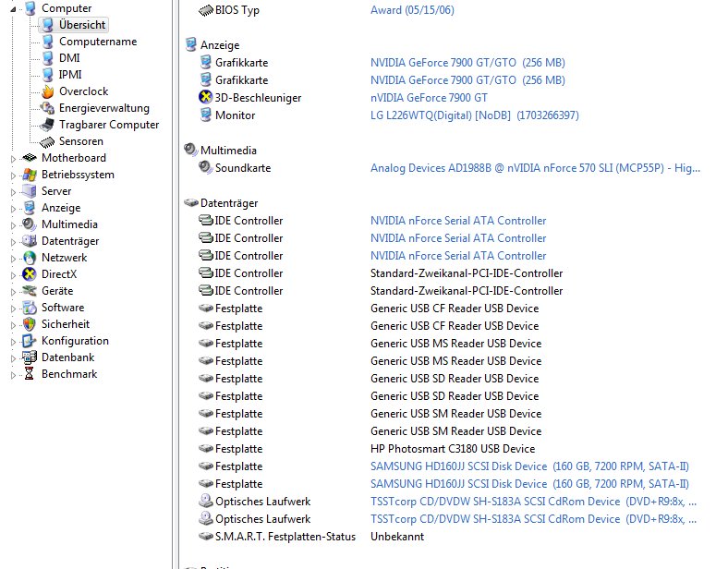Select the Energieverwaltung tree label

[x=104, y=108]
